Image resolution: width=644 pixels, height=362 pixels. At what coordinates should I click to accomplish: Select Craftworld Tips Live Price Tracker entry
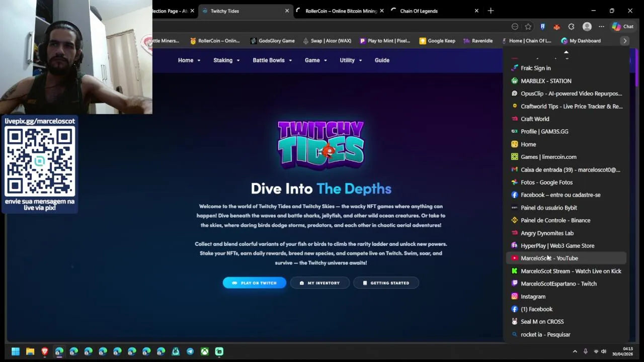pos(566,106)
